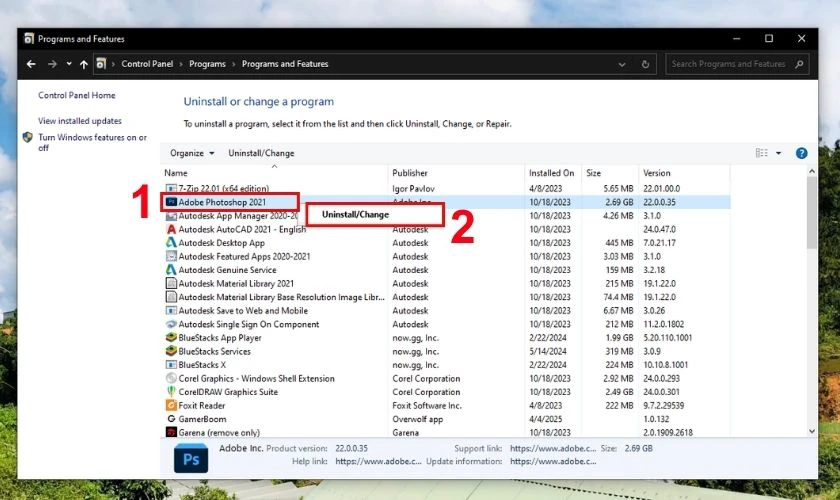Select the Autodesk App Manager row
The width and height of the screenshot is (840, 500).
pos(447,216)
